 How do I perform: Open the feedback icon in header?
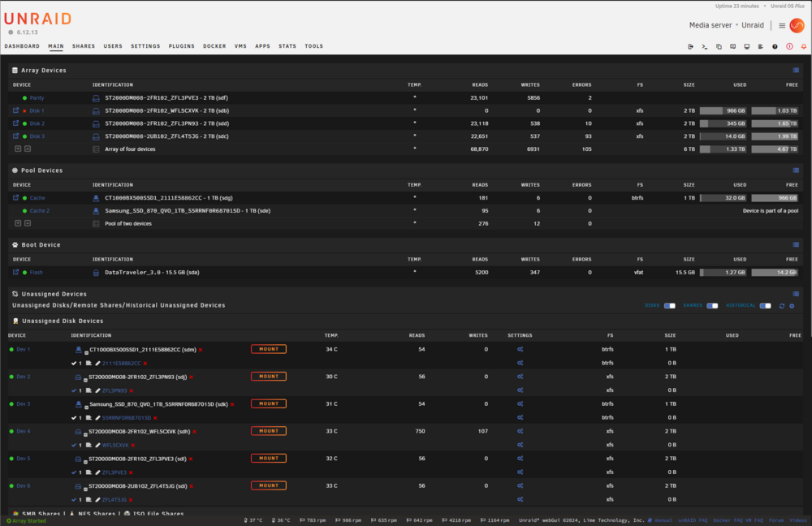click(732, 46)
